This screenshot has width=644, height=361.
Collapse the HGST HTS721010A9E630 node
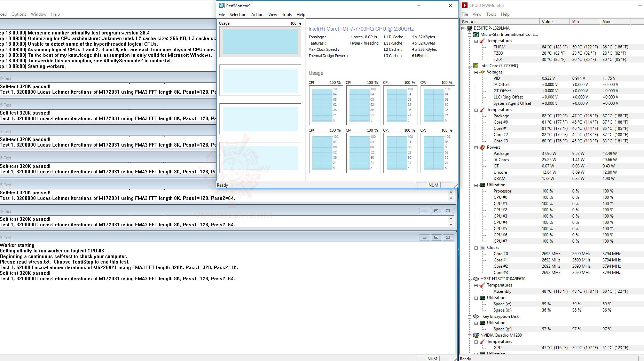point(469,279)
